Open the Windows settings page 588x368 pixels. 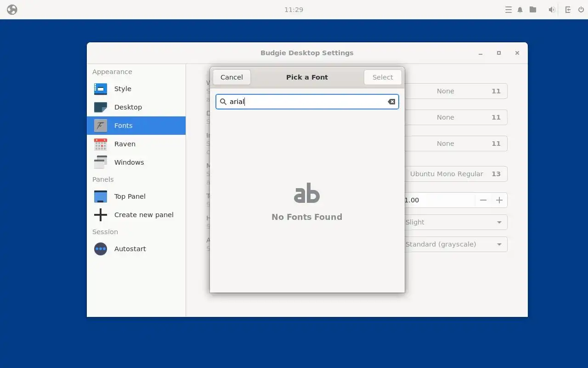[136, 162]
